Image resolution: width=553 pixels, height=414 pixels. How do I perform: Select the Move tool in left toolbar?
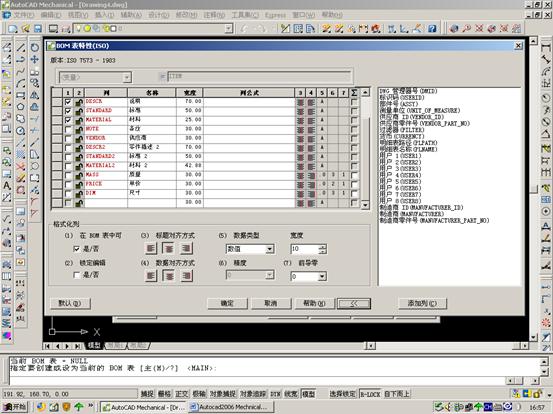pos(35,59)
